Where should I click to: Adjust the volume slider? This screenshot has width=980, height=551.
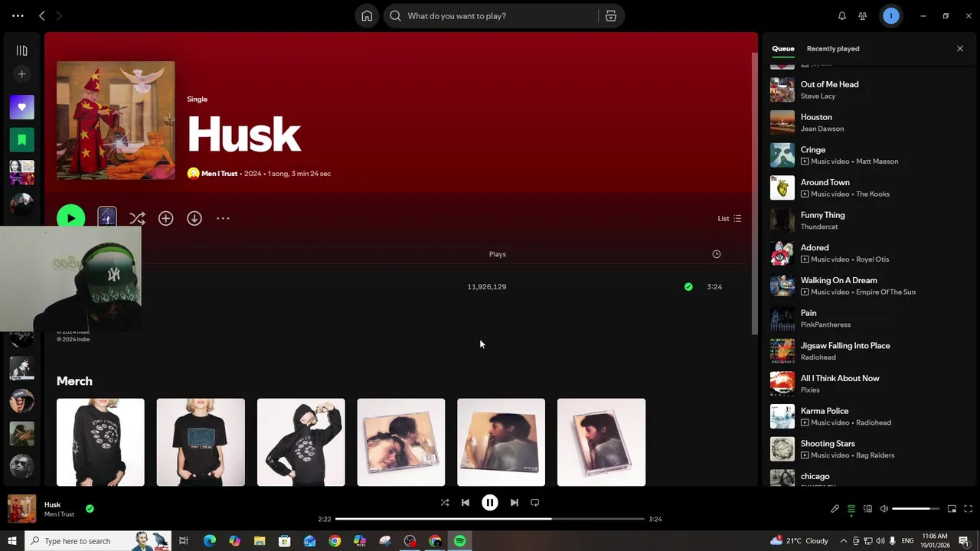point(916,509)
